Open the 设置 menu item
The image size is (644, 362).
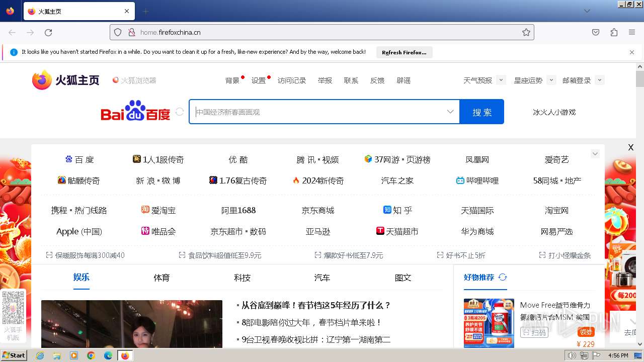[259, 80]
